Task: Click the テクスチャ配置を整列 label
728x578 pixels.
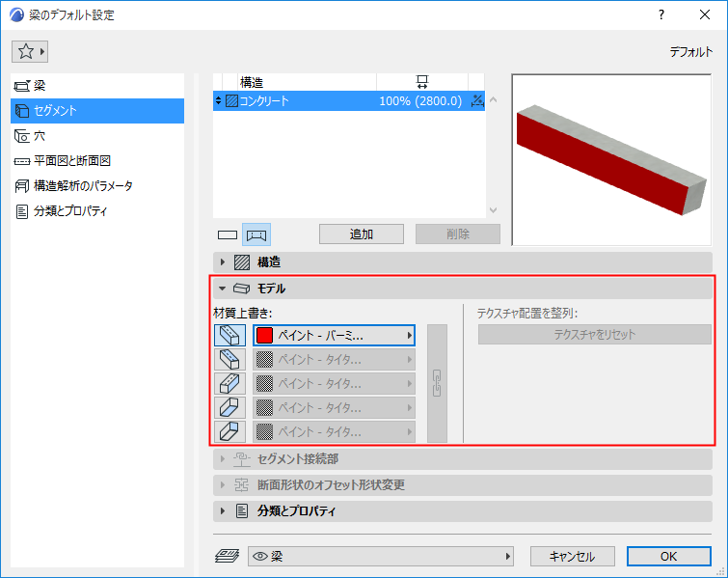Action: click(x=527, y=314)
